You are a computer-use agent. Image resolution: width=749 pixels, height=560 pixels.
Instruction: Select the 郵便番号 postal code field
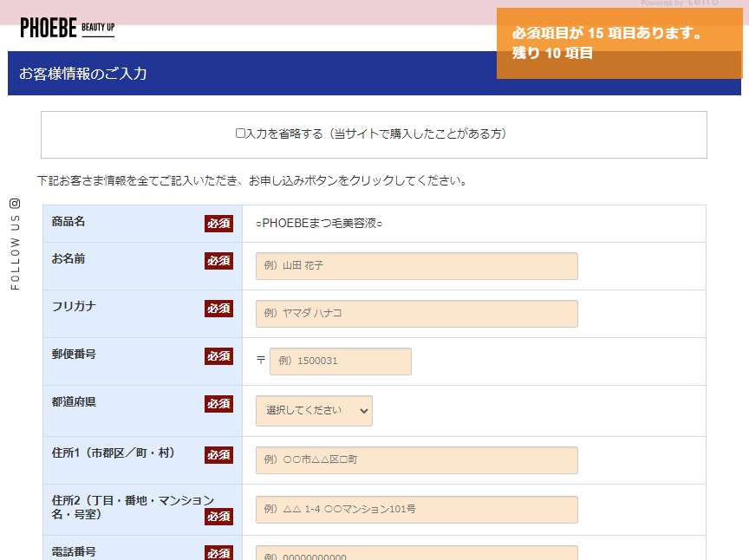point(340,361)
